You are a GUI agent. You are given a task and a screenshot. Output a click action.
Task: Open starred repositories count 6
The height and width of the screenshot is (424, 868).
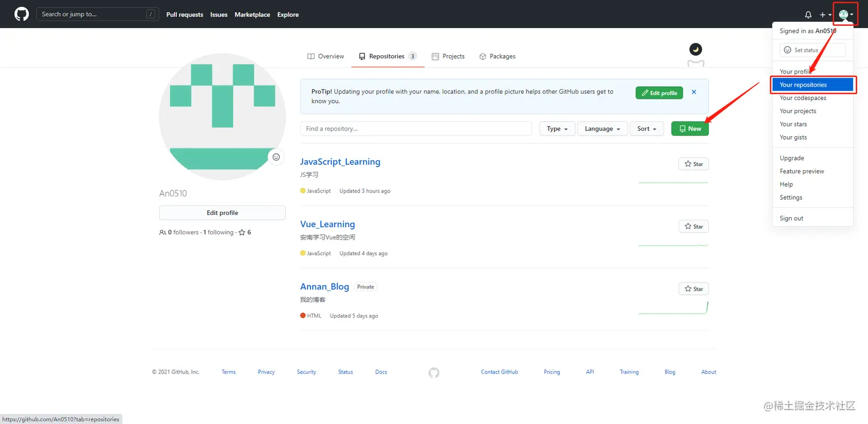[x=245, y=233]
